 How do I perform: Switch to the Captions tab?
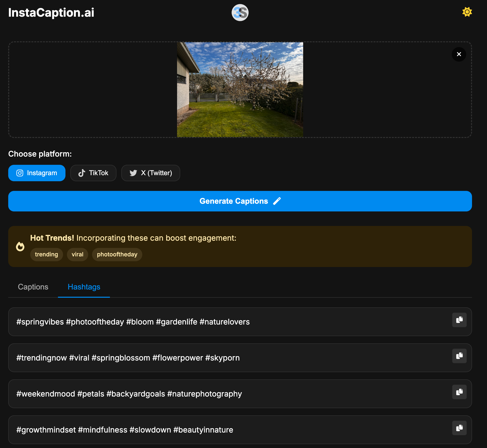[33, 287]
